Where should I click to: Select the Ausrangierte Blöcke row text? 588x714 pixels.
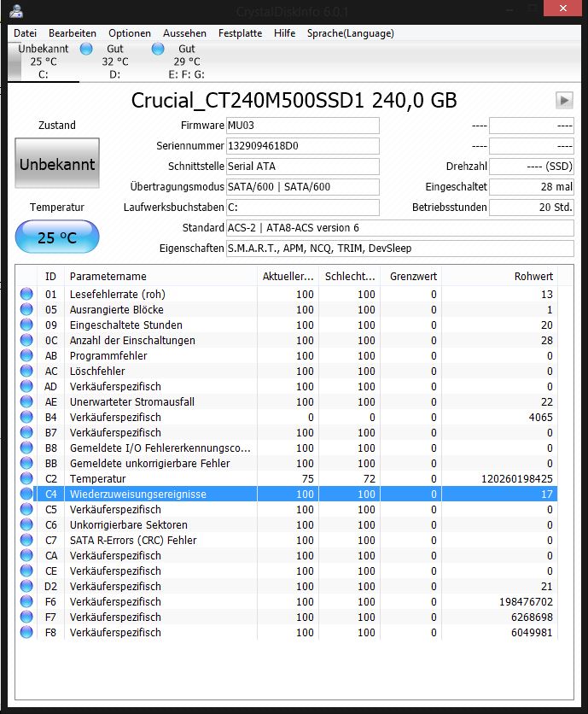(x=117, y=310)
